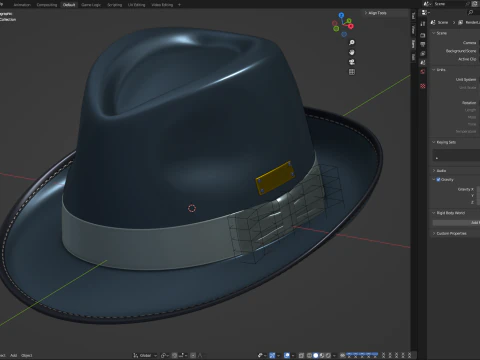
Task: Open View Layer properties tab icon
Action: (x=423, y=53)
